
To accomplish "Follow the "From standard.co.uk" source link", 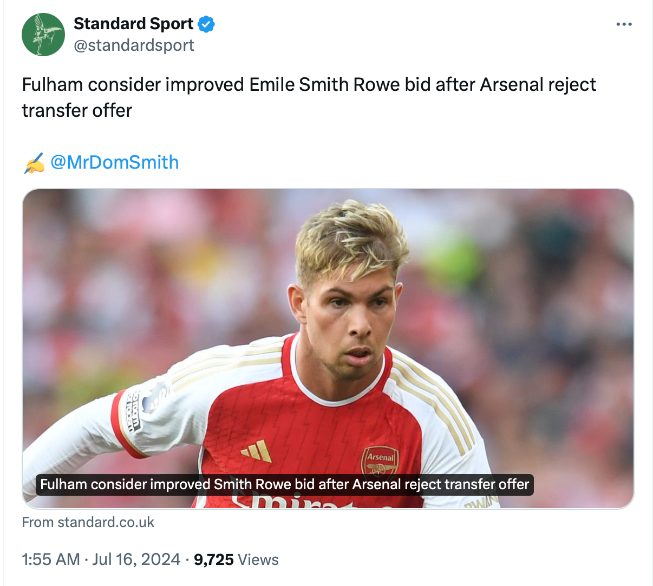I will pos(88,522).
